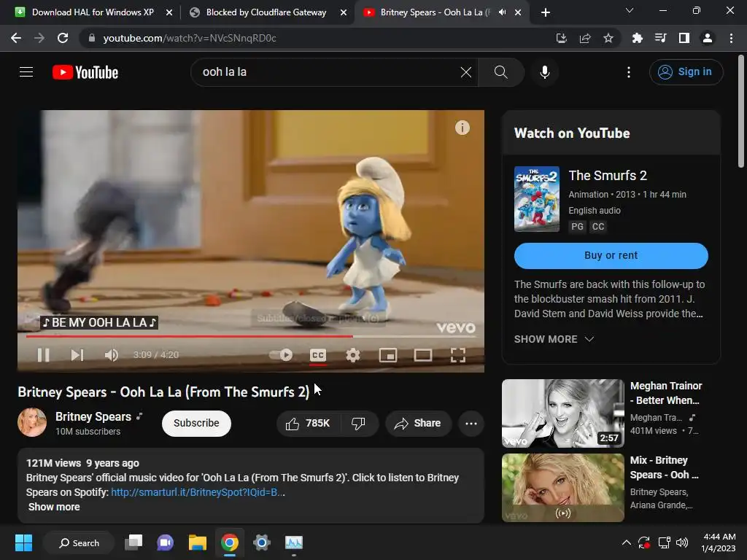Open Mix - Britney Spears playlist thumbnail
Screen dimensions: 747x560
click(562, 488)
